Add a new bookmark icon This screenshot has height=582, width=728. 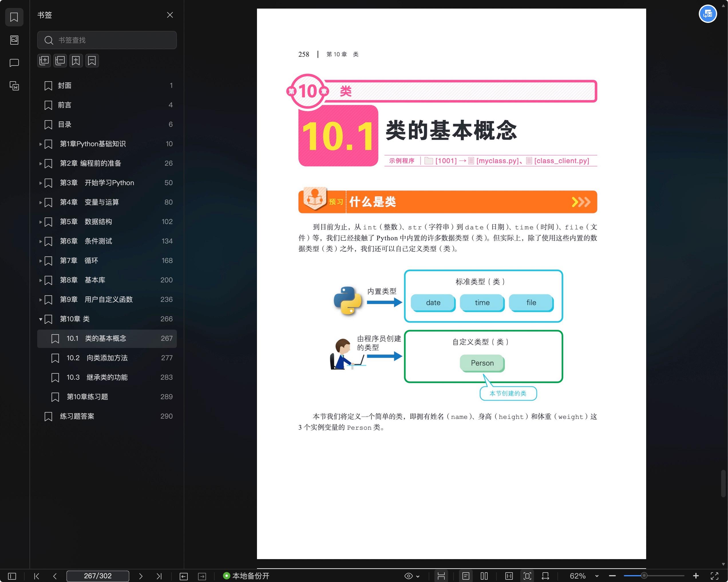click(76, 61)
